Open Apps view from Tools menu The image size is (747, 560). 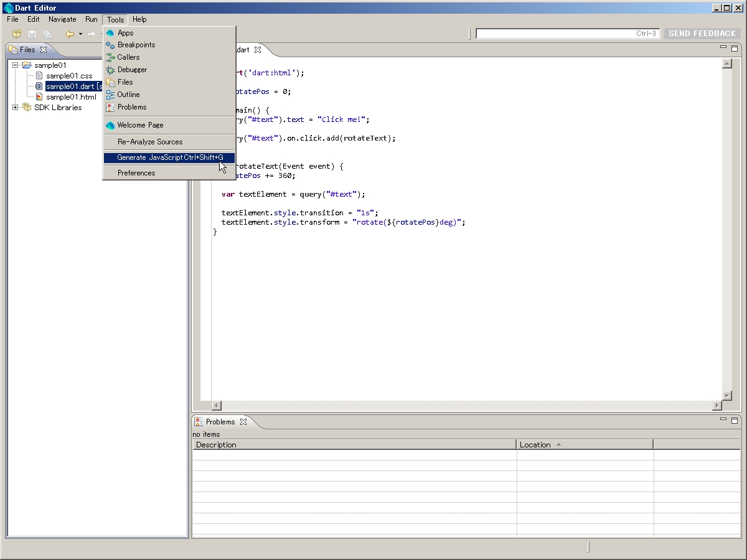click(169, 33)
